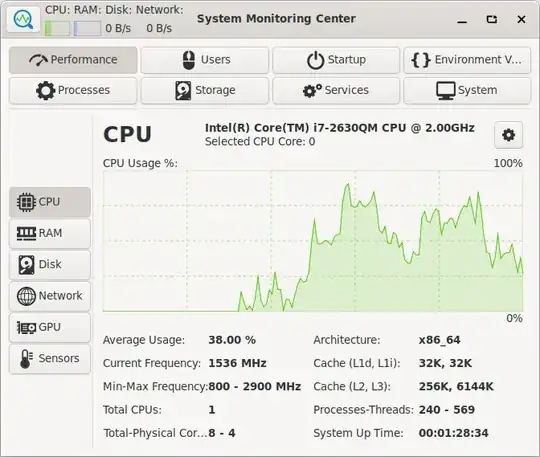Click the CPU usage graph area
The height and width of the screenshot is (457, 540).
(x=313, y=241)
